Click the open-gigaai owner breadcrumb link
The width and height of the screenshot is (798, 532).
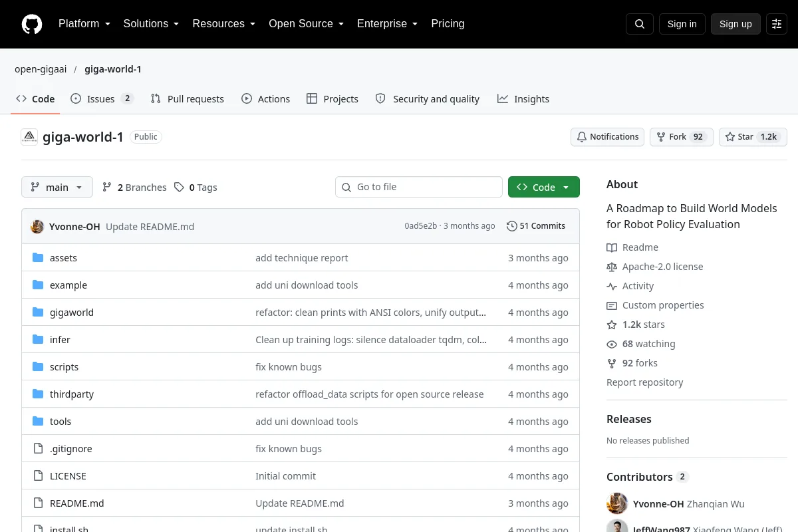[x=41, y=69]
